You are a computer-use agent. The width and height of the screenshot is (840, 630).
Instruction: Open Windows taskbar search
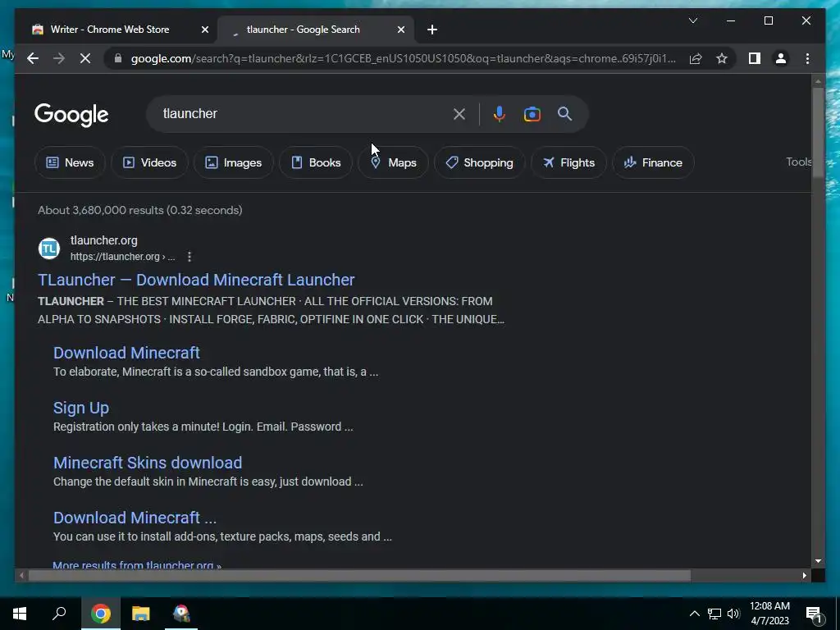(x=59, y=614)
